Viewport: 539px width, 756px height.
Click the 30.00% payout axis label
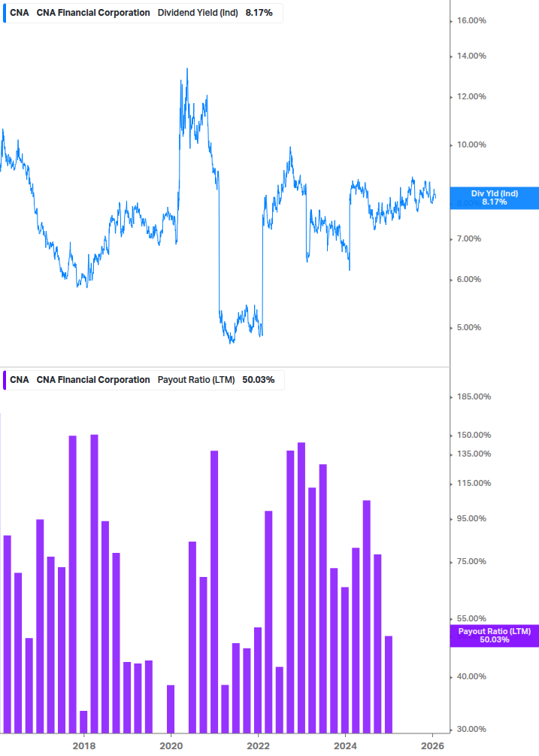click(471, 730)
